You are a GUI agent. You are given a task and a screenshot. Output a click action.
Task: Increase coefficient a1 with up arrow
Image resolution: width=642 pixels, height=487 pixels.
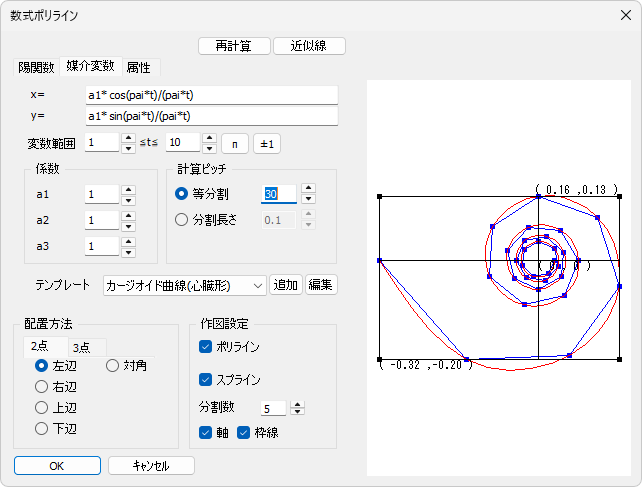click(128, 189)
